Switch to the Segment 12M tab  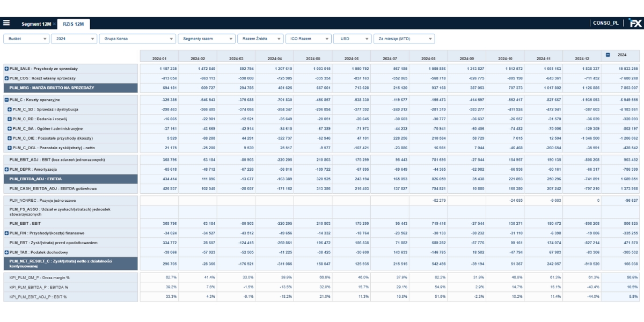click(35, 24)
